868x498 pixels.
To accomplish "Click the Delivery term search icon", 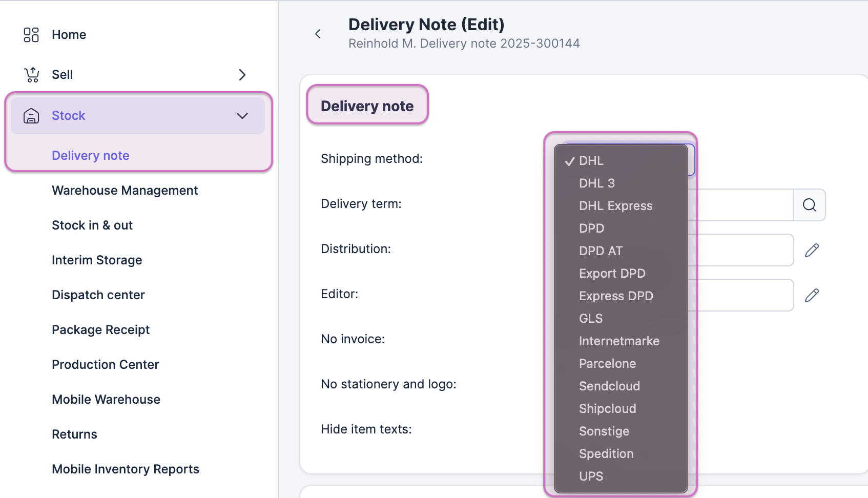I will (x=809, y=205).
